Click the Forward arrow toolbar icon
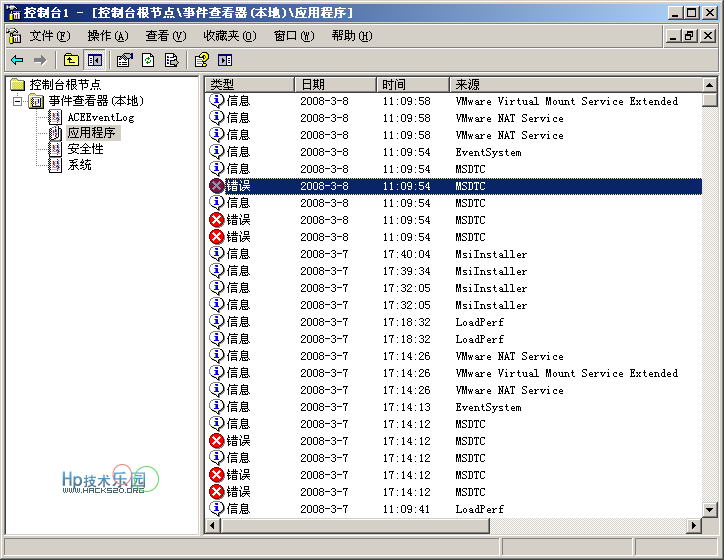Image resolution: width=724 pixels, height=560 pixels. pyautogui.click(x=41, y=60)
